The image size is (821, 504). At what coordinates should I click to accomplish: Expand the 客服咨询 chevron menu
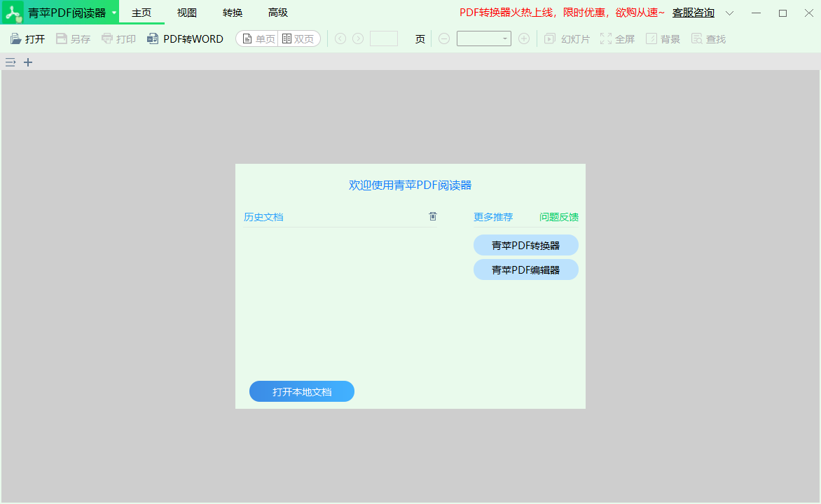point(729,13)
